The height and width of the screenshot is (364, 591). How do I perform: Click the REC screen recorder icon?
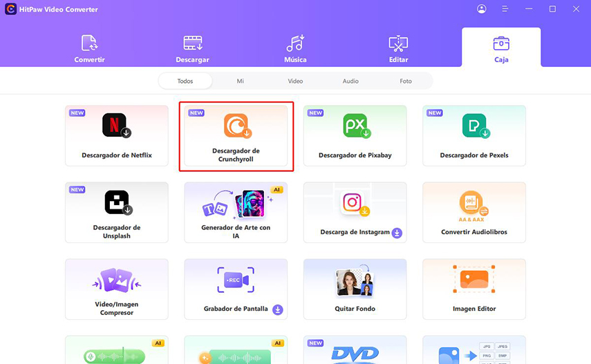[236, 280]
